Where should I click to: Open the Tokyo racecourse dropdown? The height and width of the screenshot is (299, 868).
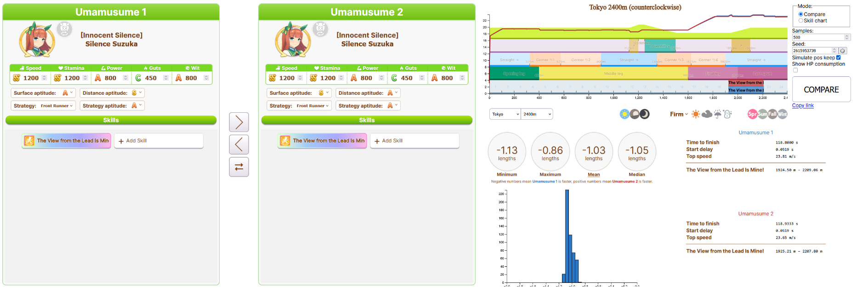505,114
